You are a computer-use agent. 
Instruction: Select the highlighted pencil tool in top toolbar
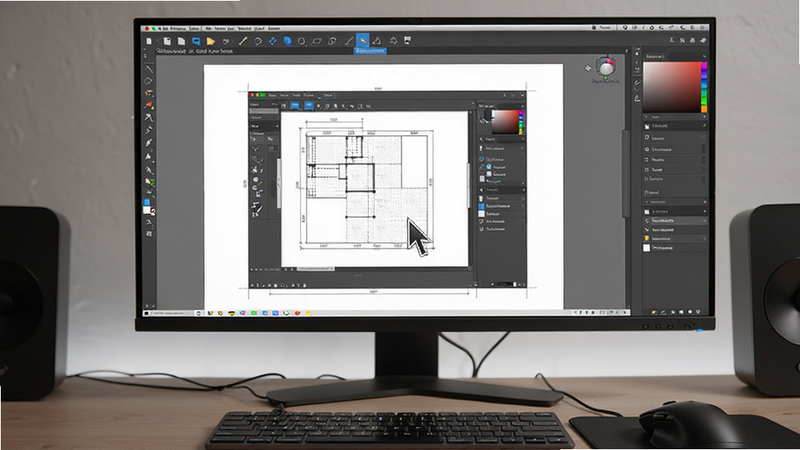tap(362, 40)
